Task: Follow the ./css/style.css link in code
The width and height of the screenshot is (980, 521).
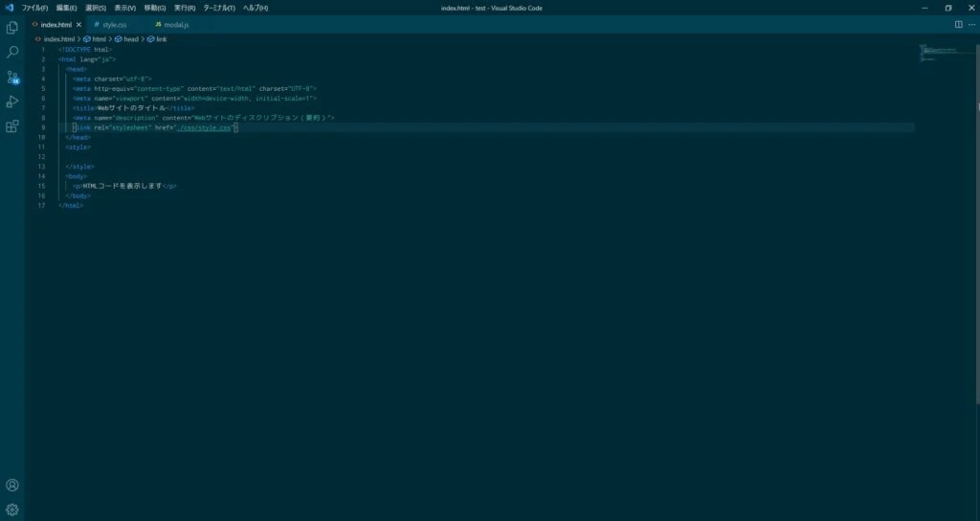Action: point(204,127)
